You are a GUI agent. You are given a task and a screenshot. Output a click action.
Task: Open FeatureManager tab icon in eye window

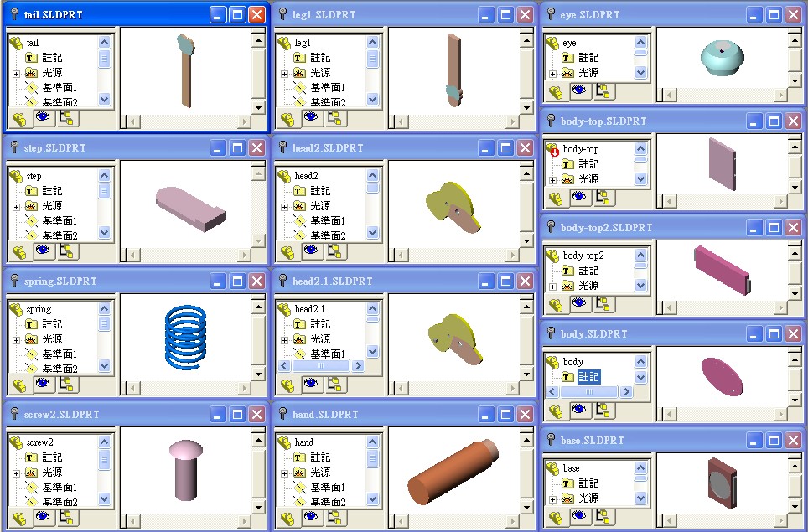pos(556,93)
